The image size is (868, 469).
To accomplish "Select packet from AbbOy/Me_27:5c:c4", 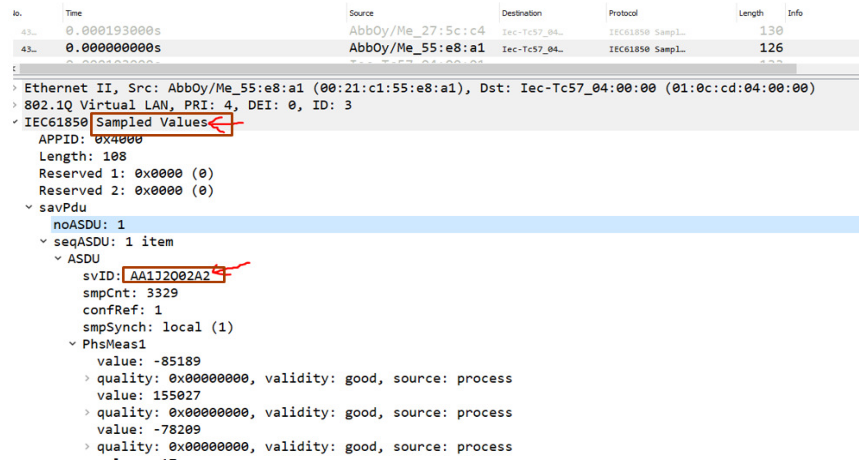I will [417, 31].
